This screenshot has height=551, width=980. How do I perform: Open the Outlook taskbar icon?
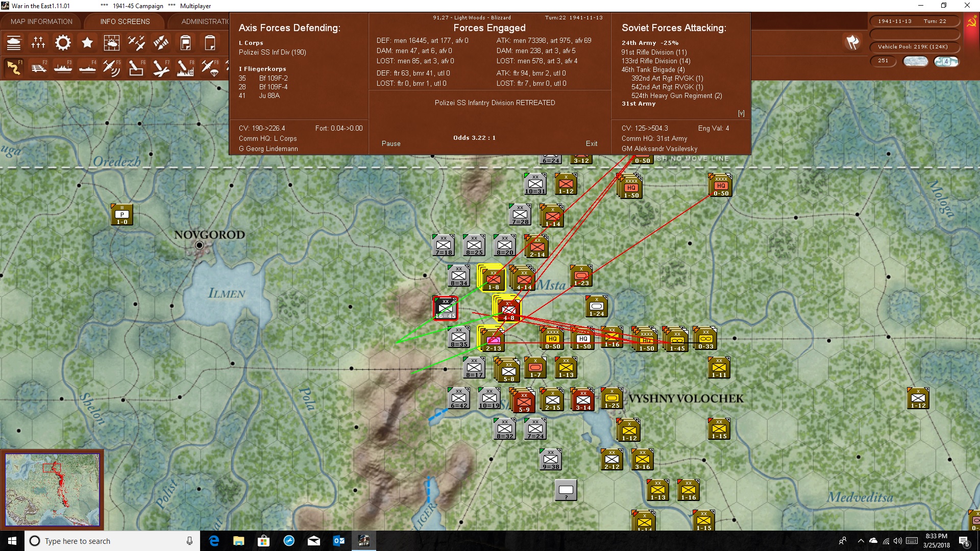pos(338,541)
